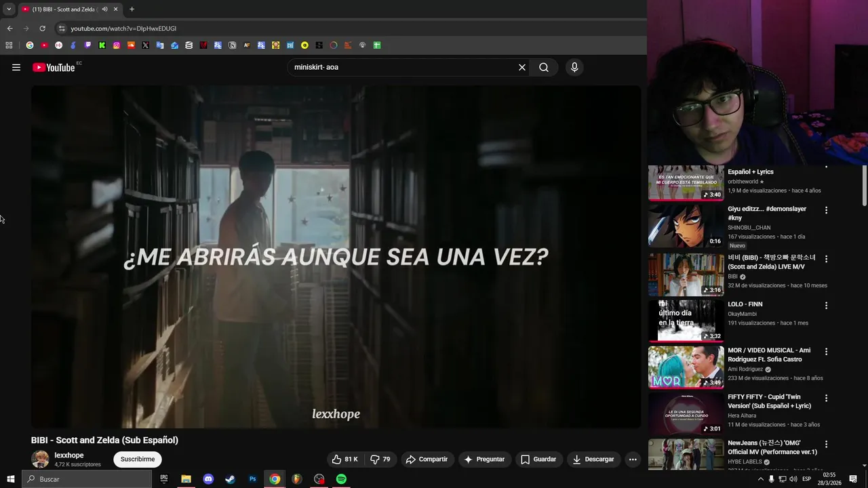Run search with magnifier button

coord(544,67)
